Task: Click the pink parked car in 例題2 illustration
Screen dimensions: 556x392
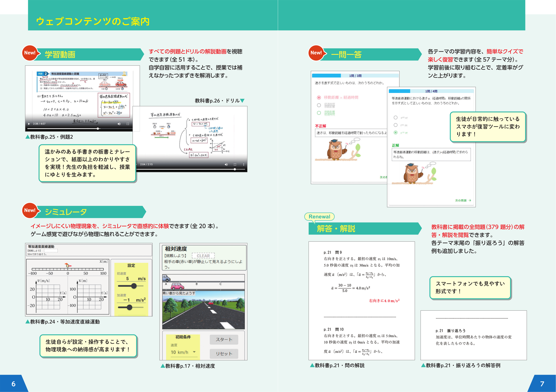Action: pos(105,84)
